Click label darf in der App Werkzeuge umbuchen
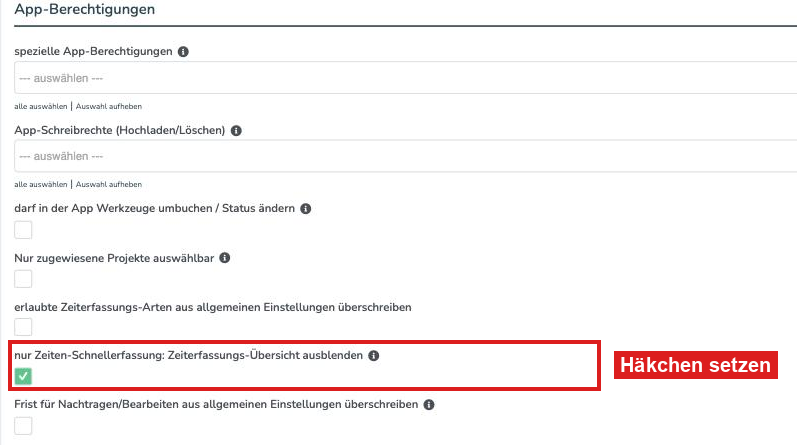The width and height of the screenshot is (797, 445). pyautogui.click(x=155, y=209)
